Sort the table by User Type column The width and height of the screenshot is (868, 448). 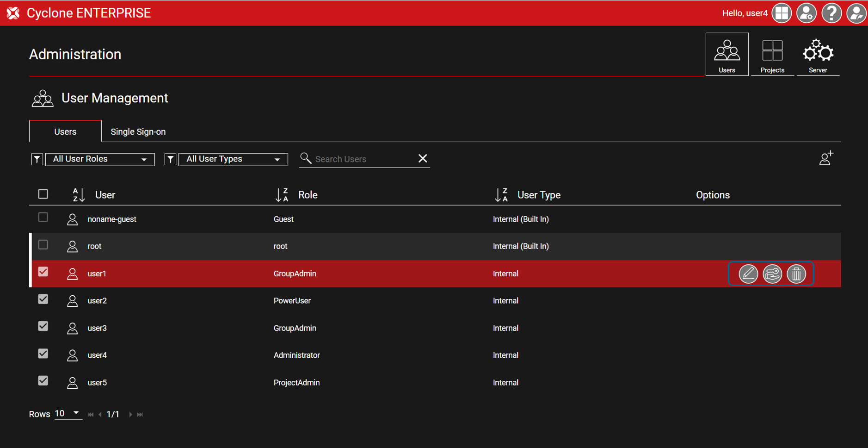coord(501,195)
